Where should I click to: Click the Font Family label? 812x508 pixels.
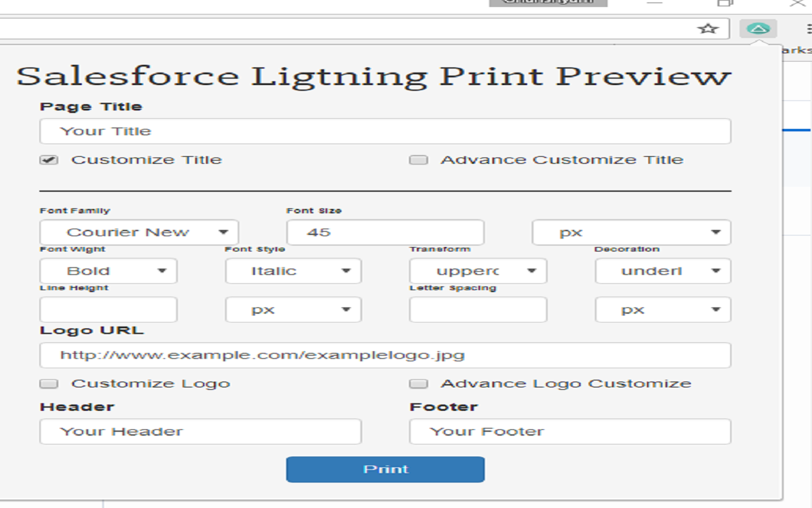(75, 211)
